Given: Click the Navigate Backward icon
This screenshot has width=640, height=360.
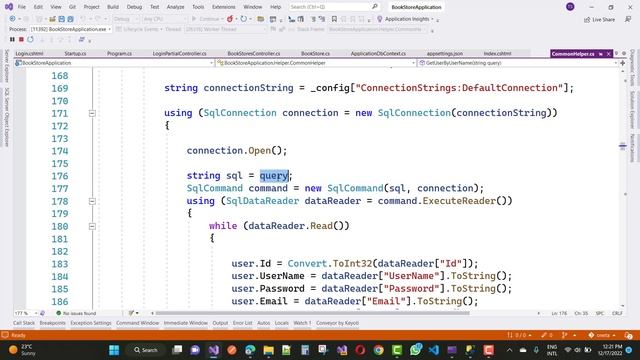Looking at the screenshot, I should click(x=13, y=19).
